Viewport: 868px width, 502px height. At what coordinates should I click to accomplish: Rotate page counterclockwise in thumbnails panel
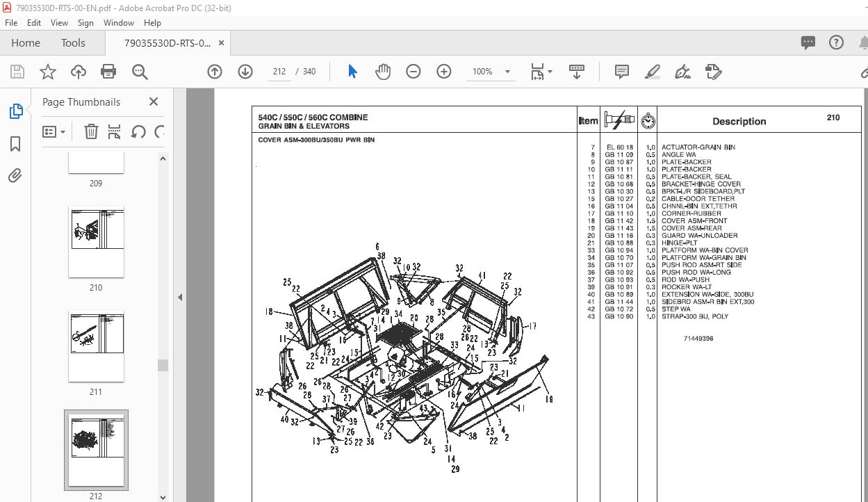[x=138, y=131]
